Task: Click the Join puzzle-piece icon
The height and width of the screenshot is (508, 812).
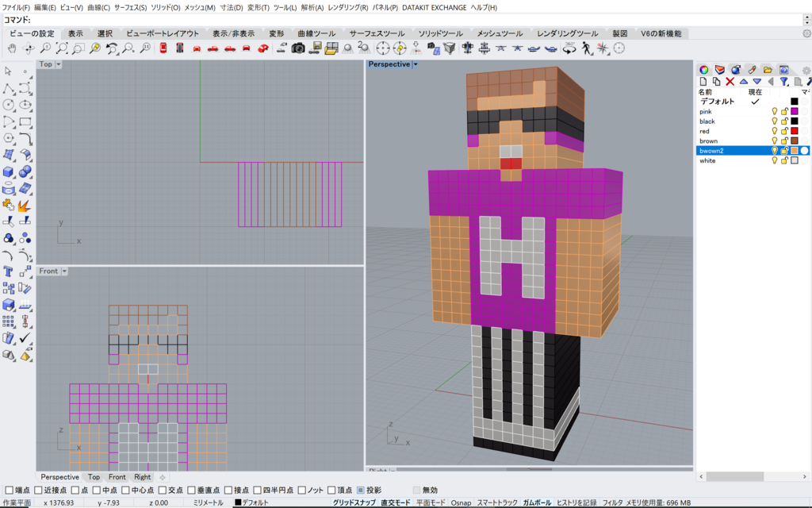Action: 8,206
